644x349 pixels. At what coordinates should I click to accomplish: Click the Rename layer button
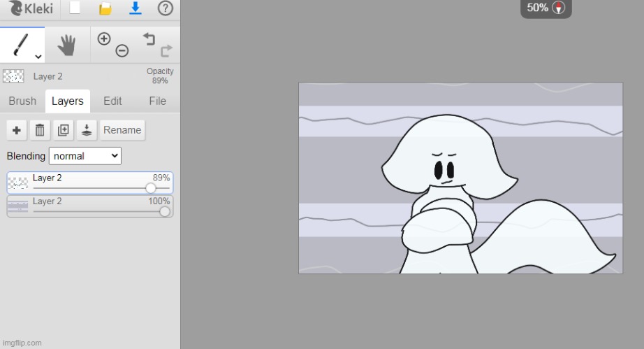click(x=122, y=130)
